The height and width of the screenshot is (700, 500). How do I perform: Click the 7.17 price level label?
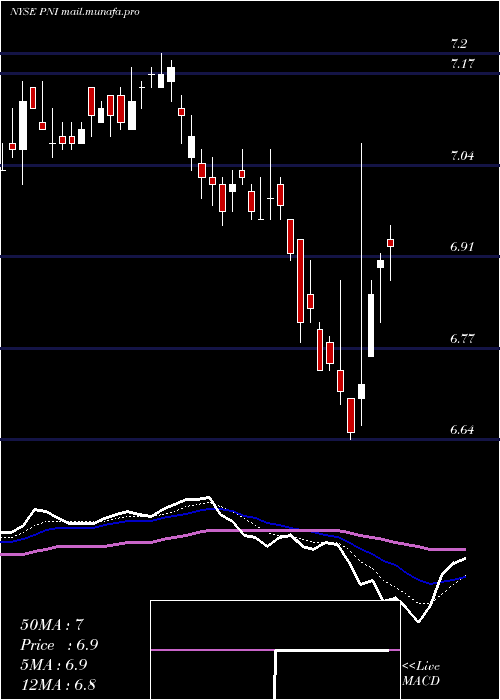[462, 64]
